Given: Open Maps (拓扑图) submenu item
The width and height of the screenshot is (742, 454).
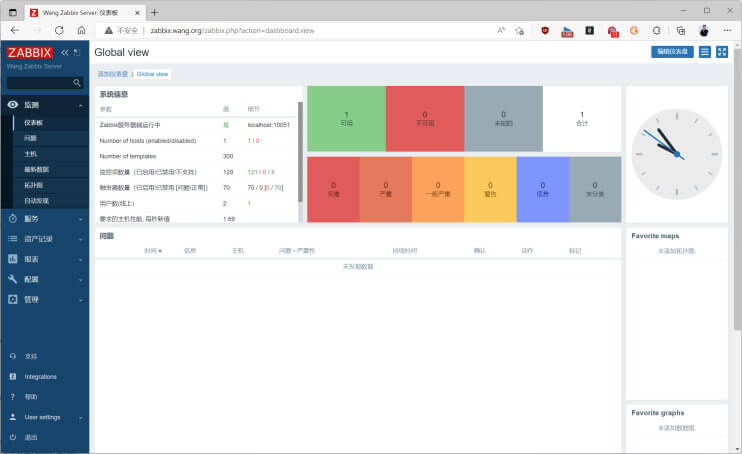Looking at the screenshot, I should (x=33, y=185).
